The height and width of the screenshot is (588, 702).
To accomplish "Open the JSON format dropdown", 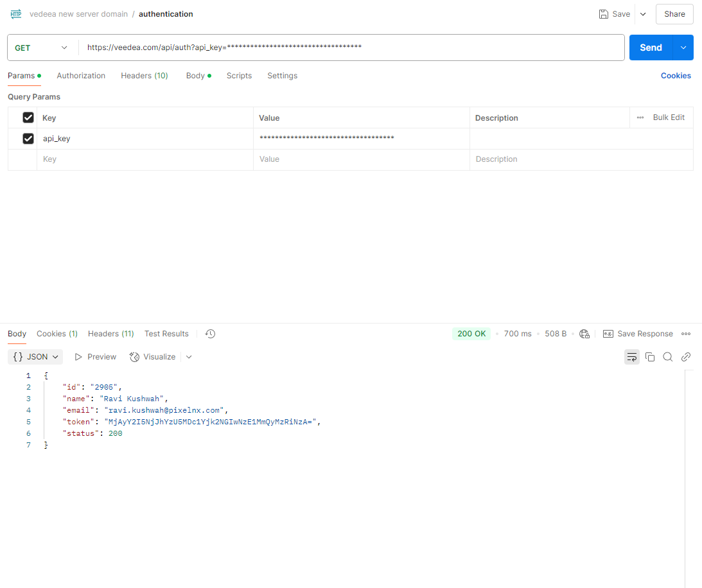I will 35,357.
